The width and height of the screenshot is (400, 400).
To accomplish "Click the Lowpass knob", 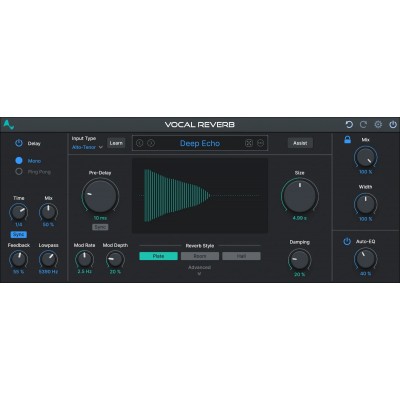I will (48, 259).
